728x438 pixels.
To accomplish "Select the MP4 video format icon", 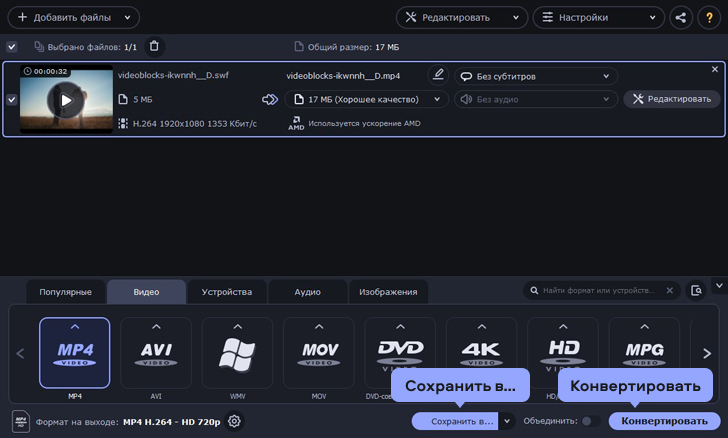I will click(x=75, y=352).
